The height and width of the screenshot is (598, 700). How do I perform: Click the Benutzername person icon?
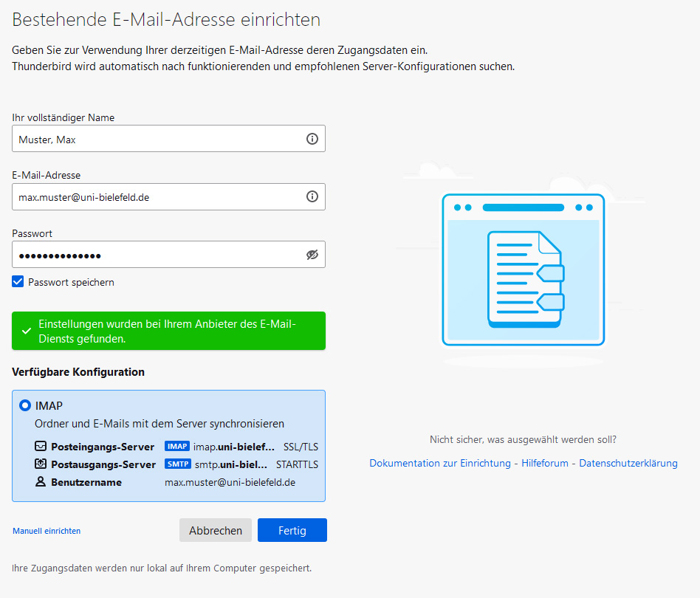(40, 482)
